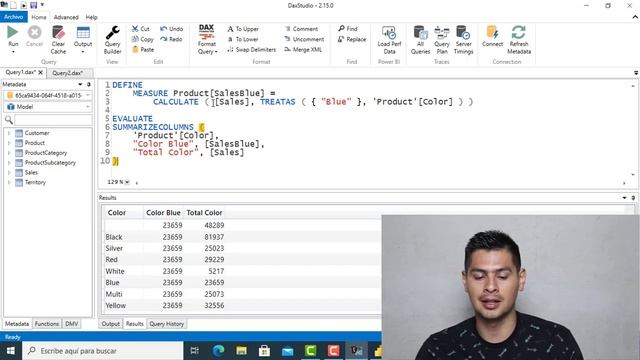Open the editor zoom percentage dropdown
Viewport: 640px width, 360px height.
[127, 182]
